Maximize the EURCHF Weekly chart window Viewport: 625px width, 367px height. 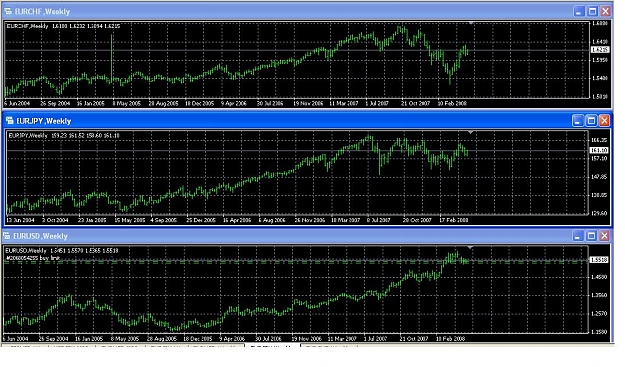(592, 11)
